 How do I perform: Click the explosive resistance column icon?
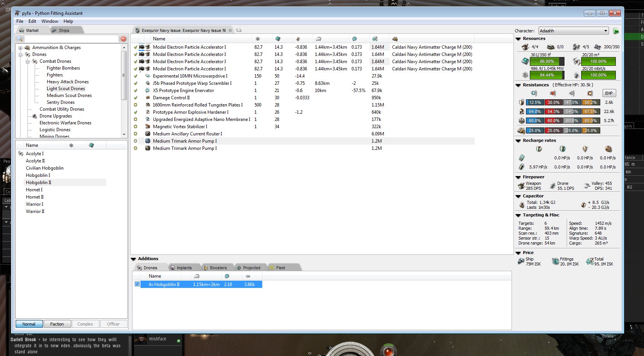[x=590, y=93]
